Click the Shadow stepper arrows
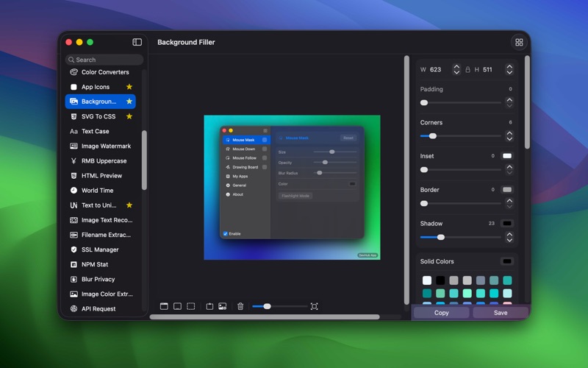This screenshot has width=588, height=368. coord(509,237)
